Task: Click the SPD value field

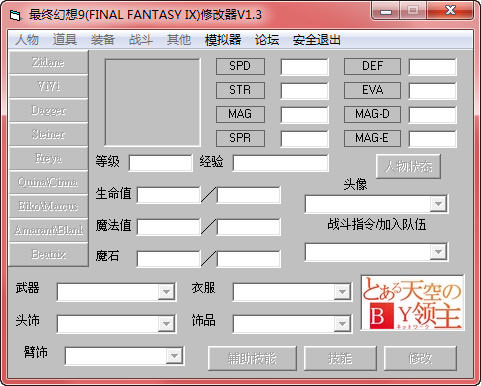Action: 304,67
